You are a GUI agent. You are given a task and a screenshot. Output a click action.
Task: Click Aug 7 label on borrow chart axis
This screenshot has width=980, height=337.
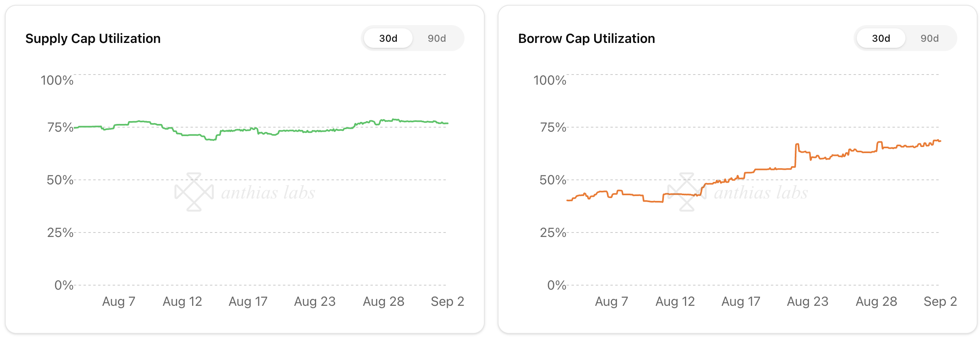[x=611, y=301]
